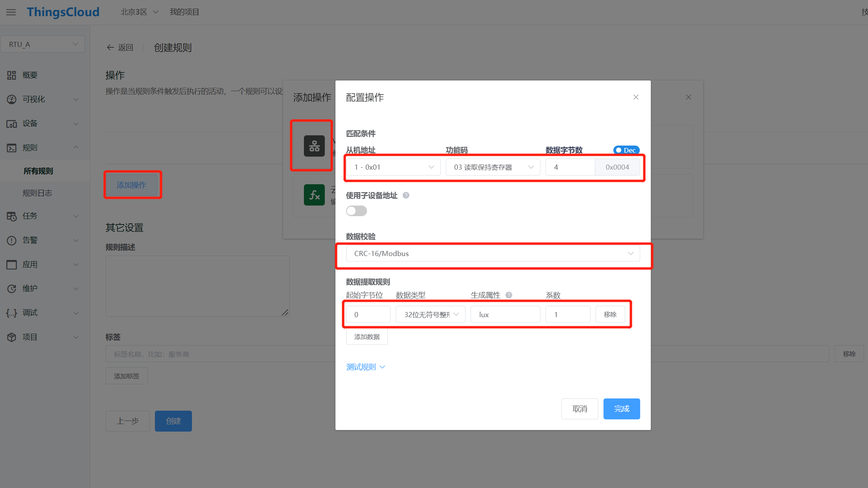Open the 概要 overview panel in the sidebar
This screenshot has height=488, width=868.
coord(11,75)
